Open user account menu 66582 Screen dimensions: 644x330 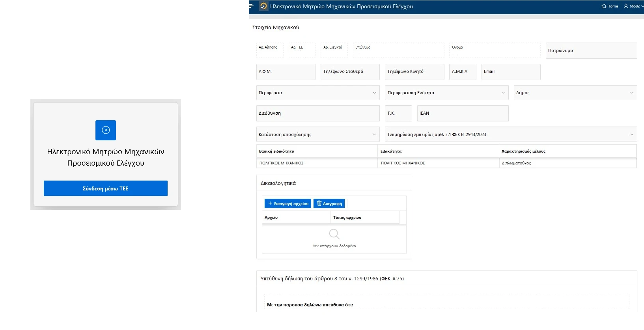tap(633, 6)
